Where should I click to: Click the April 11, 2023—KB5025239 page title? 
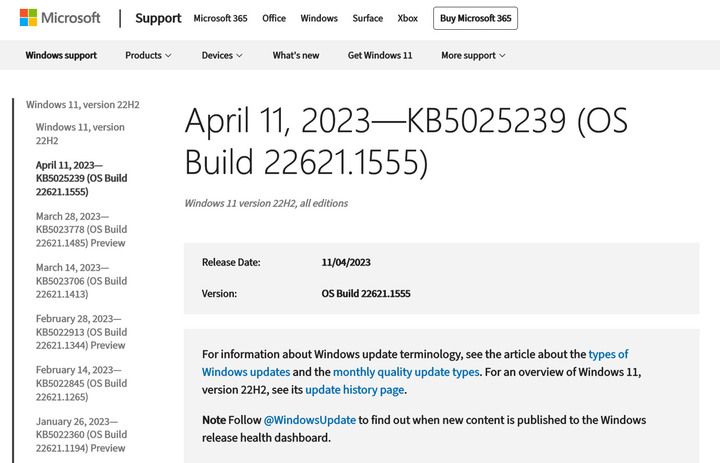406,141
